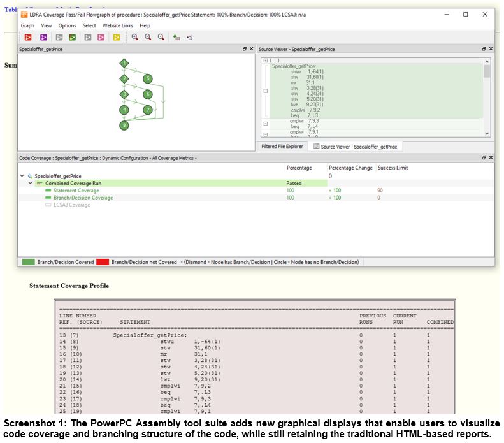Collapse the source block beside stw 3,28(31)

266,91
